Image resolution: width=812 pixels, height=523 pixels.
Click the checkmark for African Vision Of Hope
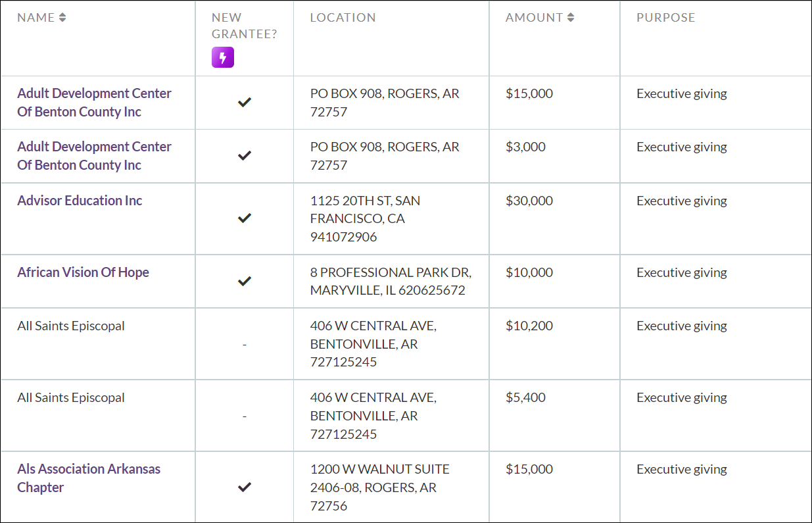coord(245,281)
